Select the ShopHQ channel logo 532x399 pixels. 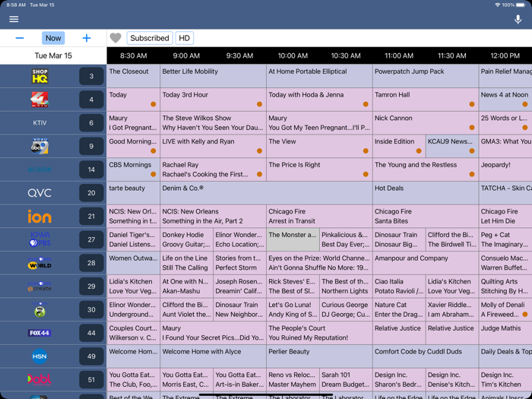point(40,76)
